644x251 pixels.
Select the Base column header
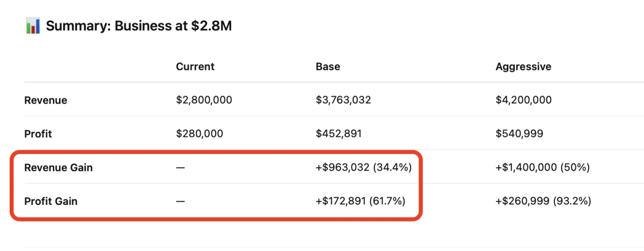point(327,67)
